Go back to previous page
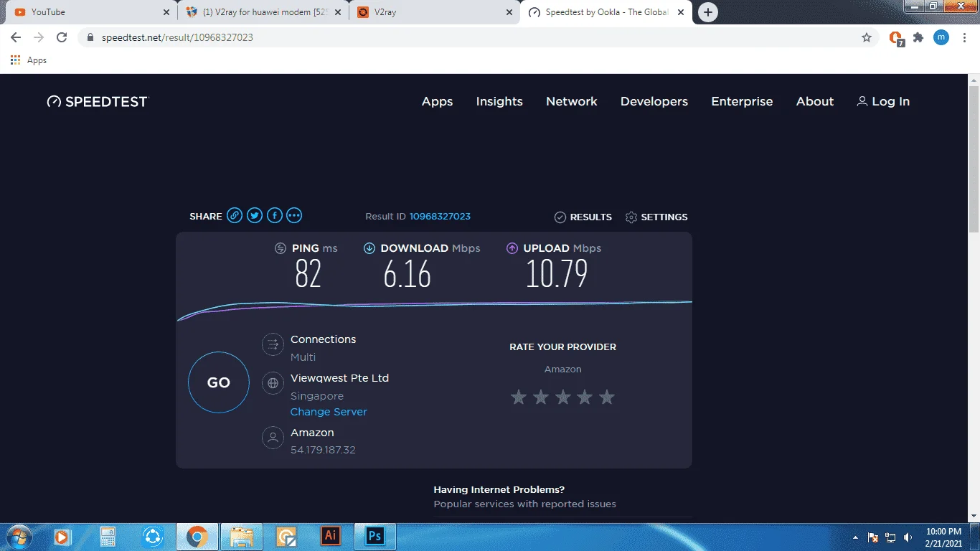The image size is (980, 551). point(16,37)
